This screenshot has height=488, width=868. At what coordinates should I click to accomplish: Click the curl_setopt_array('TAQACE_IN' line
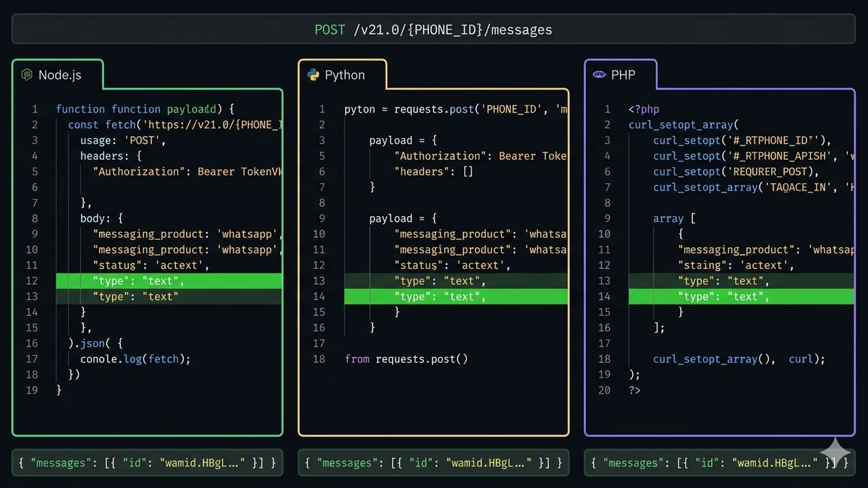[x=754, y=187]
